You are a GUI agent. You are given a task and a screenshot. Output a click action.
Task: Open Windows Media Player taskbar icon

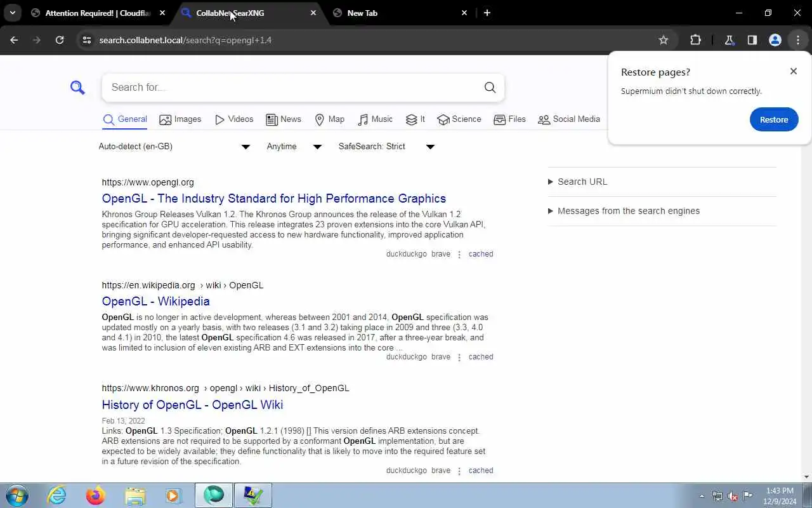tap(173, 495)
